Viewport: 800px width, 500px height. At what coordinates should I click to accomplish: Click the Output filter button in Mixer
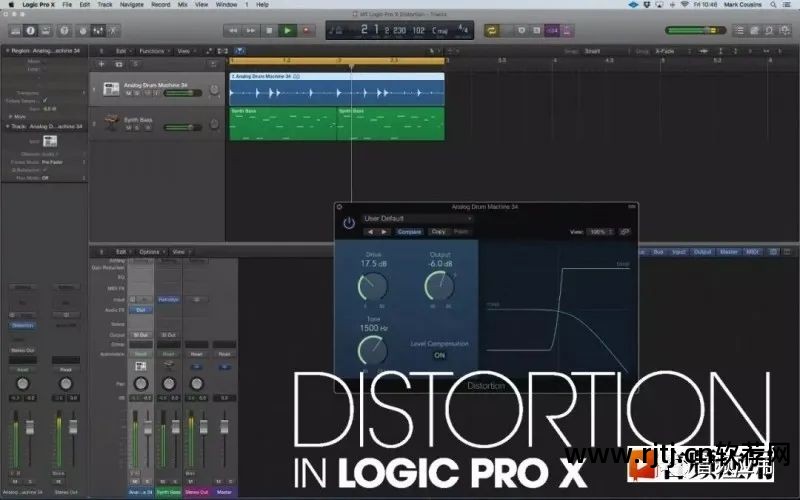[x=703, y=252]
